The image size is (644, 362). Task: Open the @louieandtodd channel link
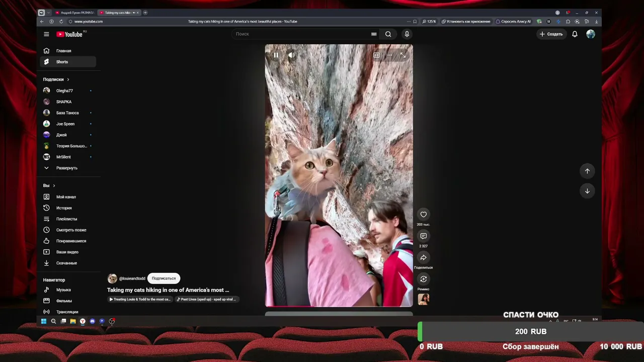click(x=132, y=279)
